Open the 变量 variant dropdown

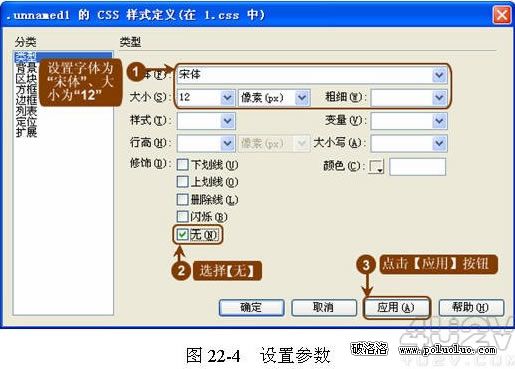pos(439,120)
